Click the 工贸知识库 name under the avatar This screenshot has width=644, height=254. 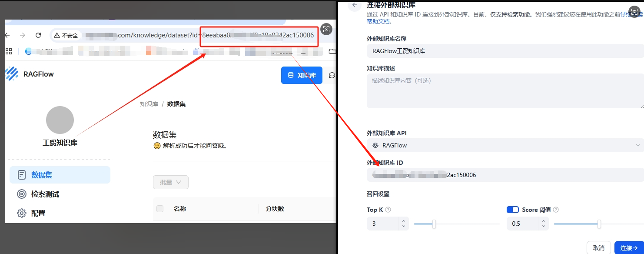pyautogui.click(x=60, y=143)
